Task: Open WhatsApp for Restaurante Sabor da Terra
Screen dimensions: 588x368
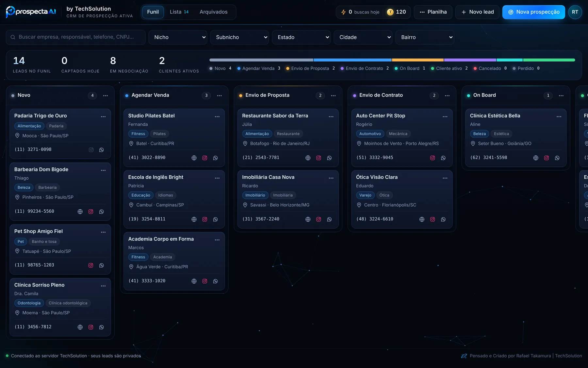Action: (x=330, y=158)
